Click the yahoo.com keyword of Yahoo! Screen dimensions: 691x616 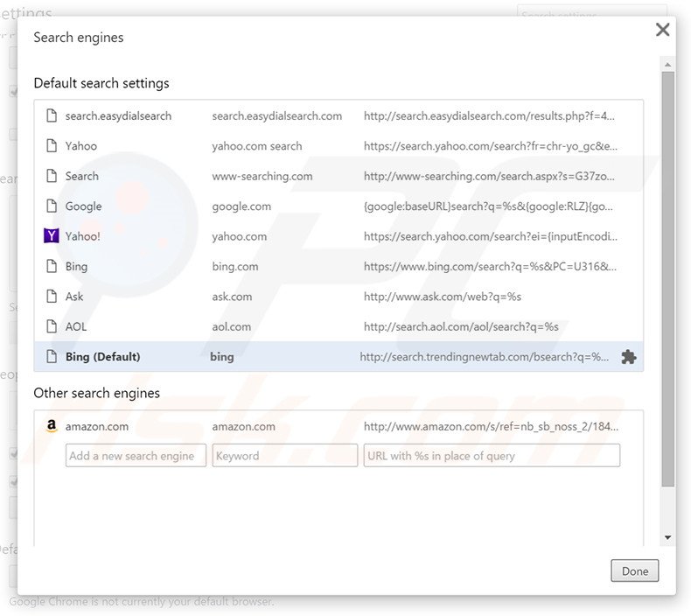(240, 236)
